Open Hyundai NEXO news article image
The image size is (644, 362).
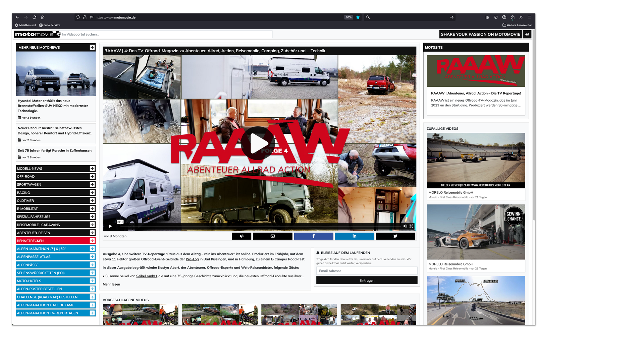56,74
